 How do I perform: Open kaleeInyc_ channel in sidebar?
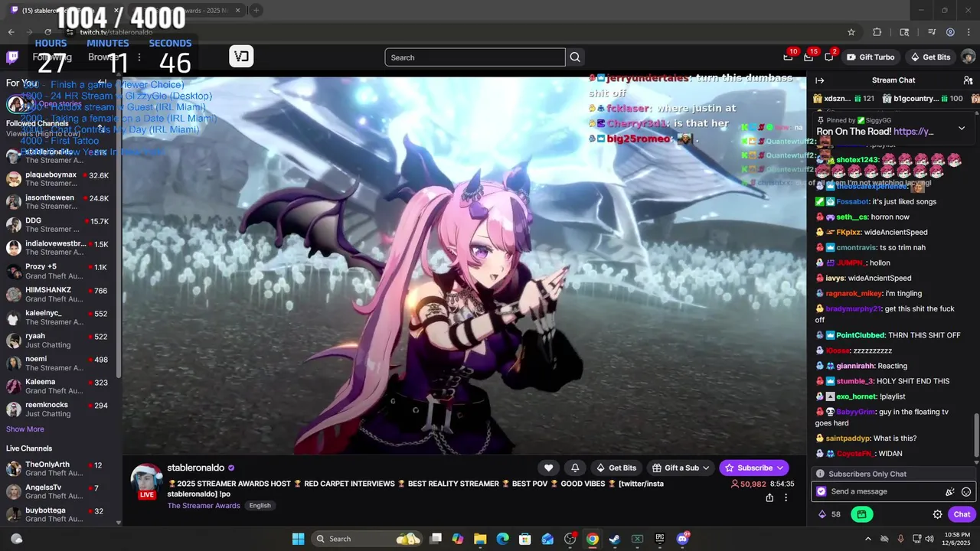(x=60, y=318)
